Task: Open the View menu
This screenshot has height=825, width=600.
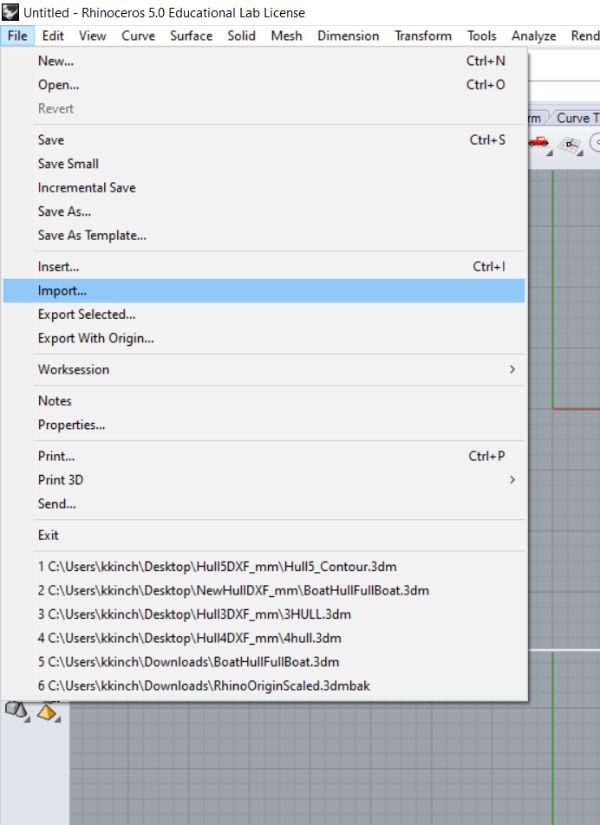Action: (x=93, y=36)
